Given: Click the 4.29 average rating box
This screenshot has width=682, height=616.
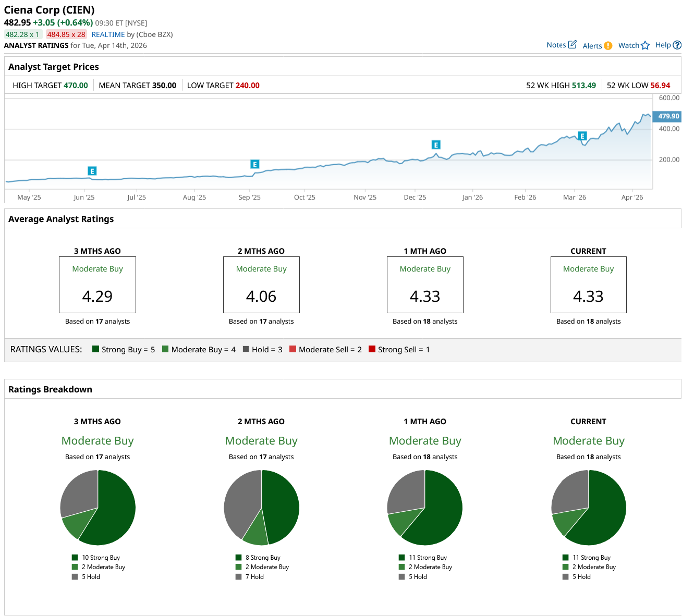Looking at the screenshot, I should point(98,285).
